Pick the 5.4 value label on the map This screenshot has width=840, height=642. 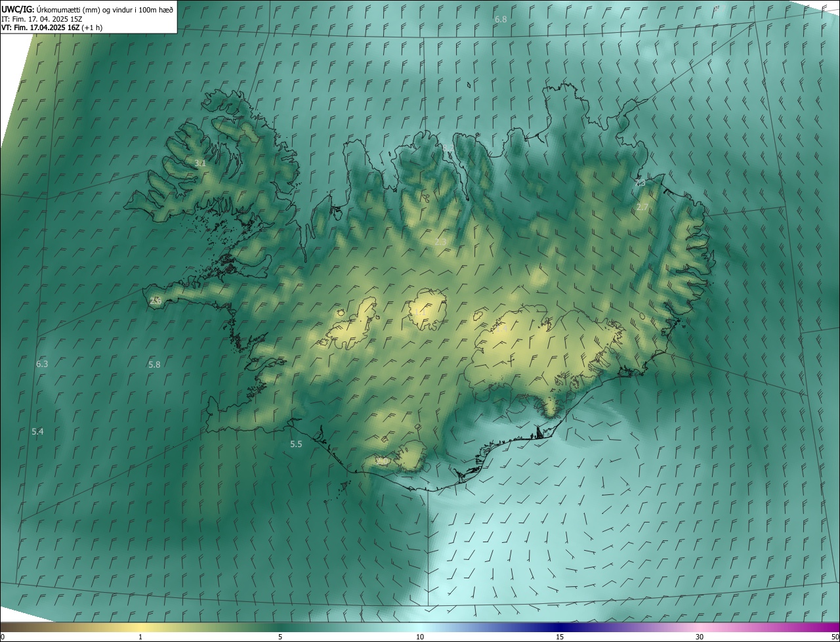37,431
